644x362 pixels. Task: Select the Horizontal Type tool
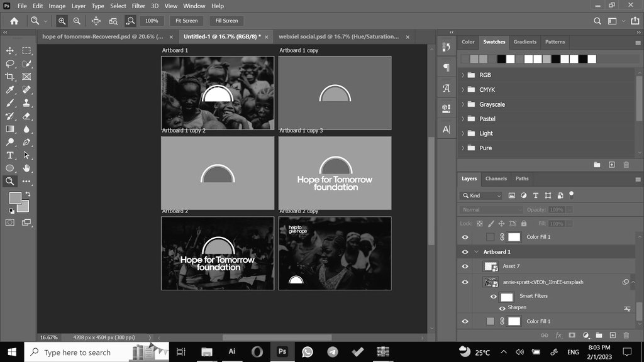(10, 155)
